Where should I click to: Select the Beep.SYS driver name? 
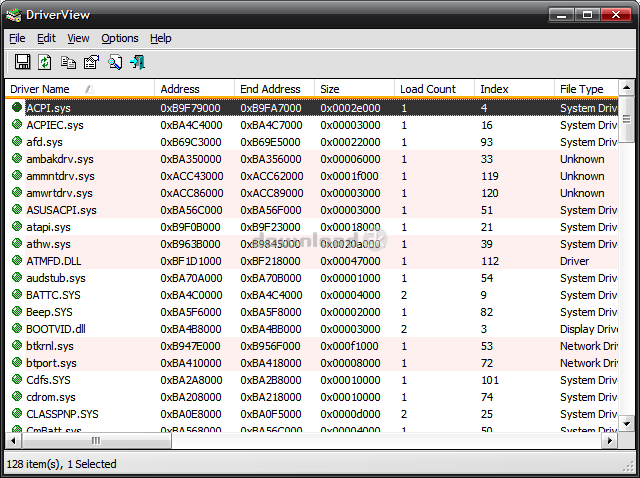click(49, 312)
